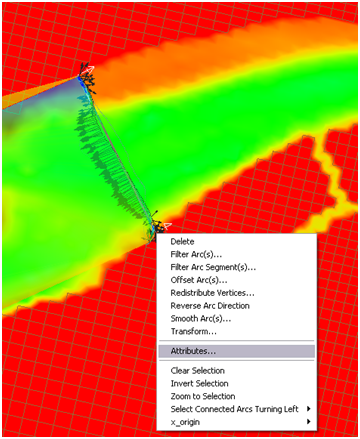Click the white arrow at arc's lower end
Viewport: 360px width, 439px height.
pos(166,226)
